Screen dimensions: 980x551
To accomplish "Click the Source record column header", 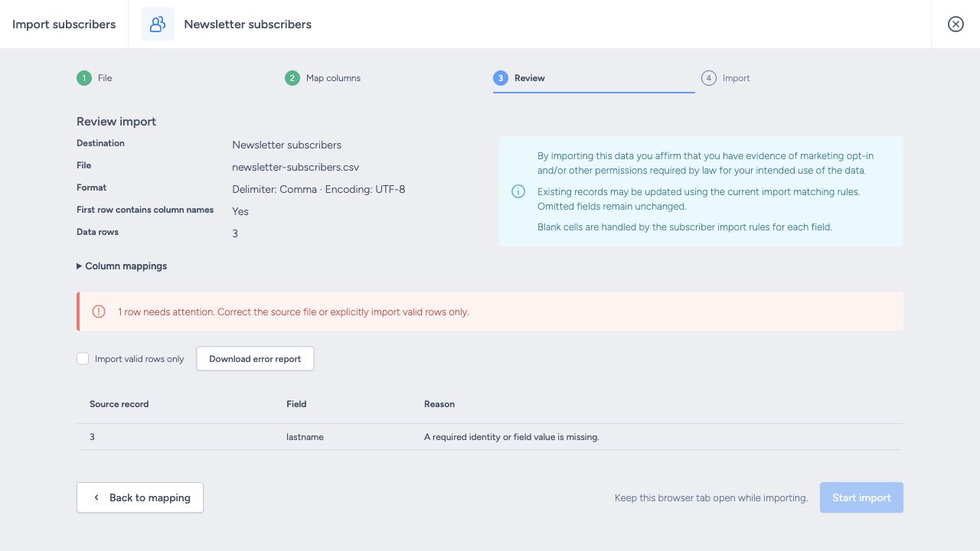I will (119, 404).
